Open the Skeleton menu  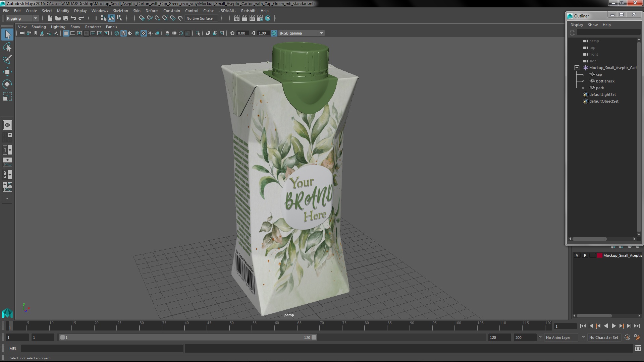coord(120,11)
